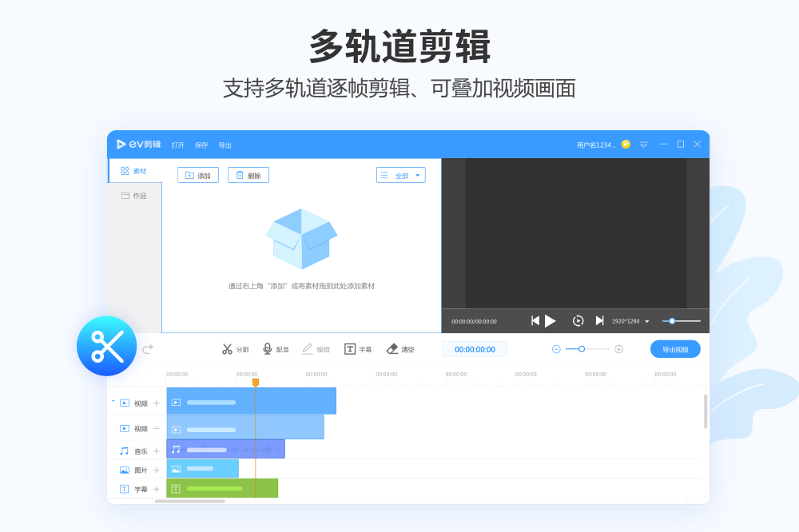Screen dimensions: 799x532
Task: Open the 全部 filter dropdown
Action: point(401,175)
